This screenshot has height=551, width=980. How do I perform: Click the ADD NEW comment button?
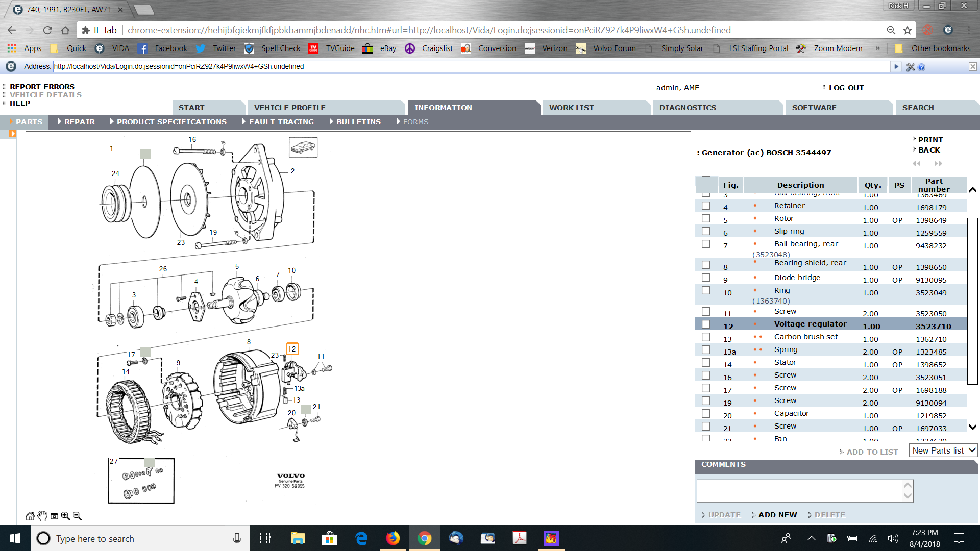point(777,515)
